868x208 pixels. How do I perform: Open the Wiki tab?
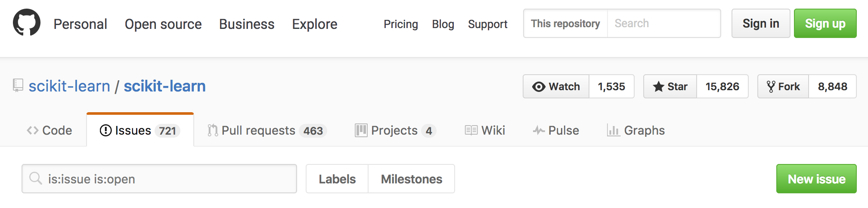[485, 130]
